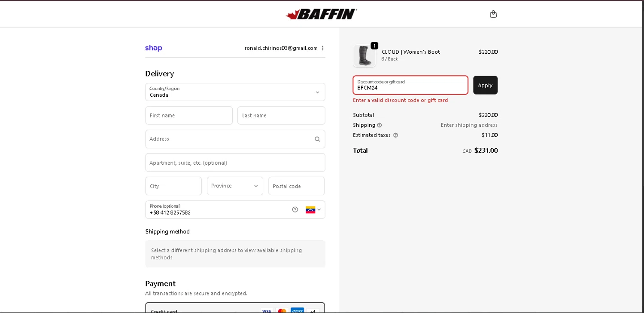Image resolution: width=644 pixels, height=313 pixels.
Task: Open the Country/Region dropdown
Action: [235, 92]
